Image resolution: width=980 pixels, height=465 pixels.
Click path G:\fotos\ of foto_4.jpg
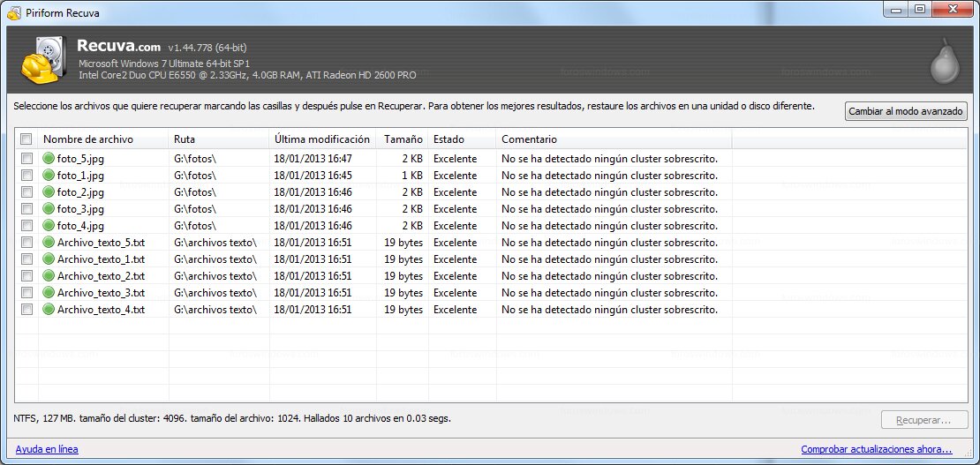tap(195, 226)
